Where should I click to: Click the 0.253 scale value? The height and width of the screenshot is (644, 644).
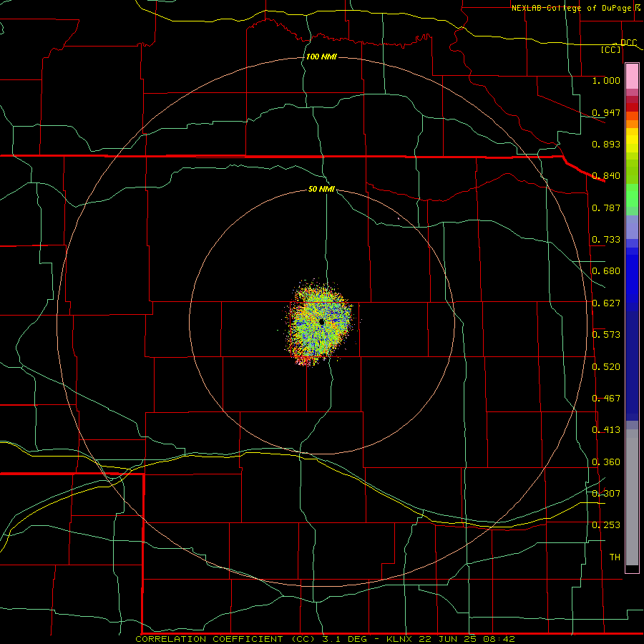pos(606,525)
